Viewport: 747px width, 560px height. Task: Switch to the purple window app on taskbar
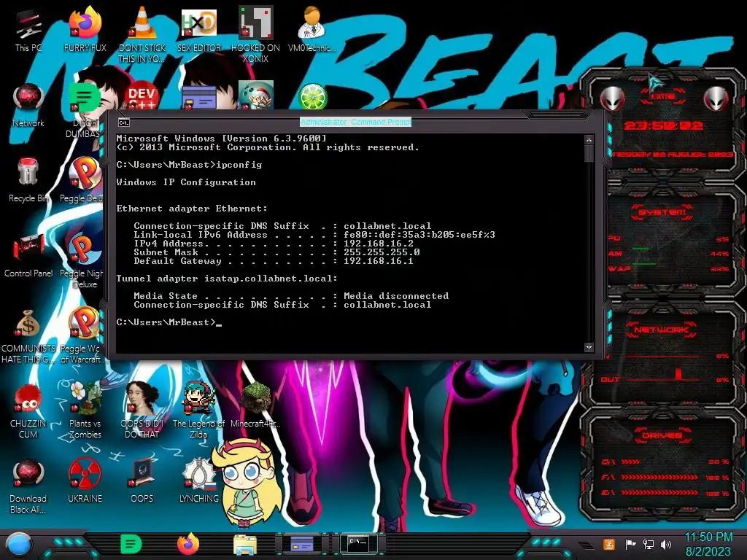[x=301, y=544]
